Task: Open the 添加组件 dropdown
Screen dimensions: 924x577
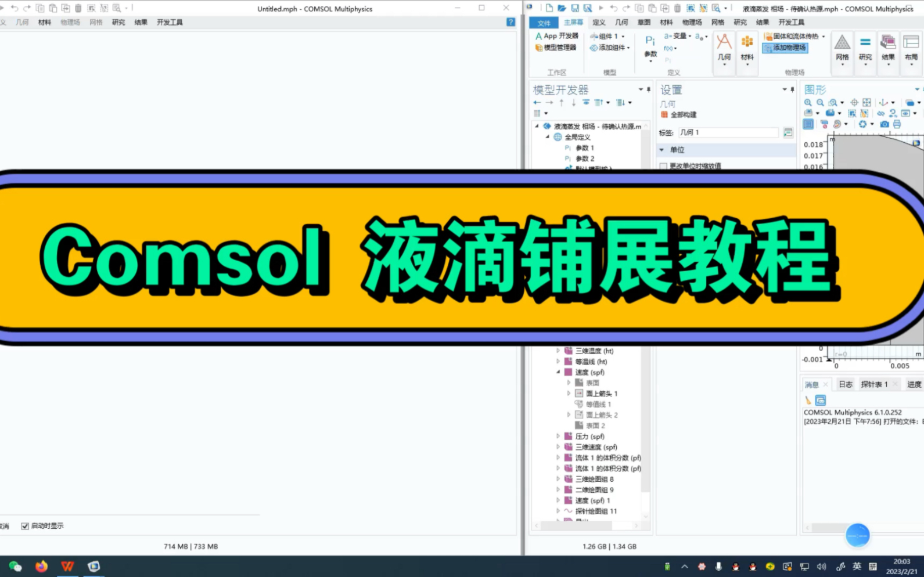Action: point(610,48)
